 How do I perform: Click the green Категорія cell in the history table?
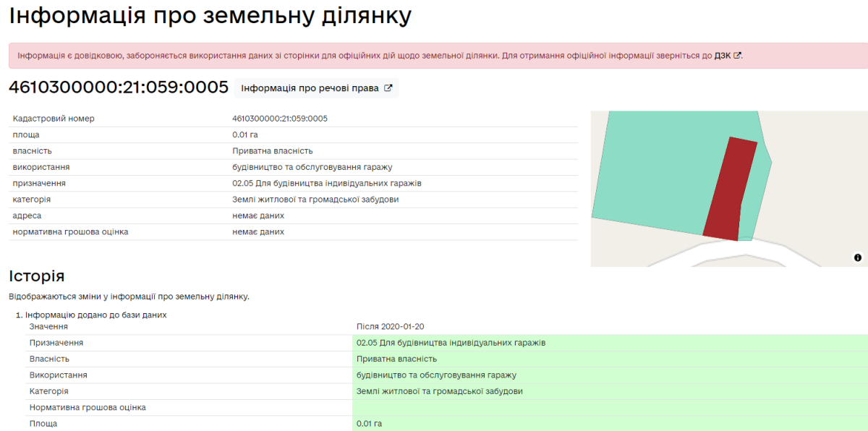pyautogui.click(x=439, y=391)
